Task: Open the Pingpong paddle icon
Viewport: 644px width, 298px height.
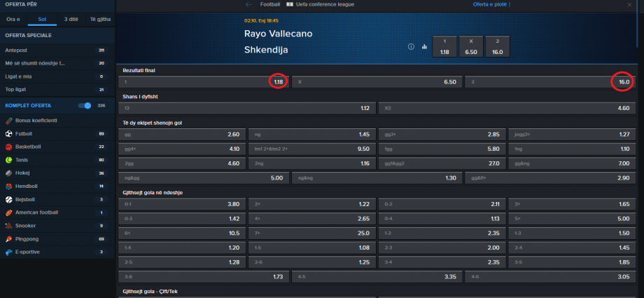Action: click(8, 238)
